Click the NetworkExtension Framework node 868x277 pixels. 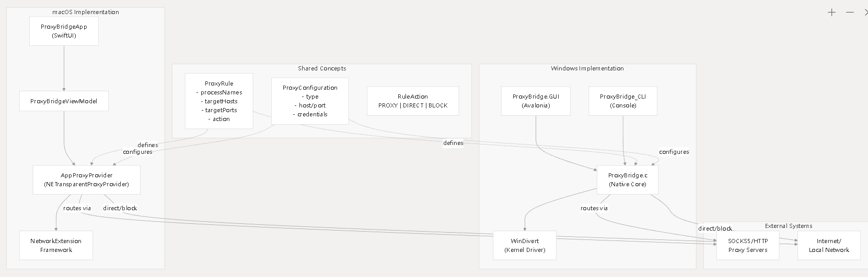point(56,245)
